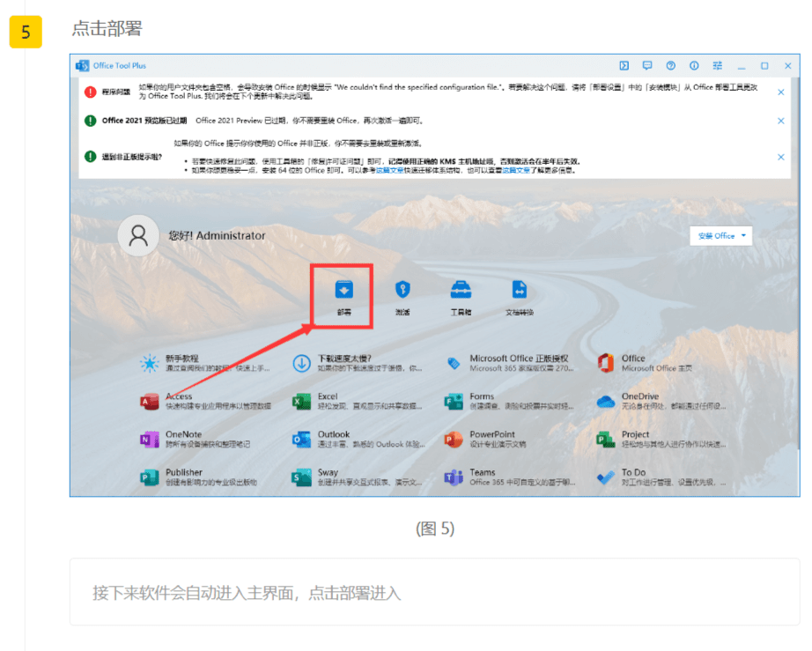Click the 您好! Administrator greeting text
Screen dimensions: 812x651
pyautogui.click(x=217, y=235)
